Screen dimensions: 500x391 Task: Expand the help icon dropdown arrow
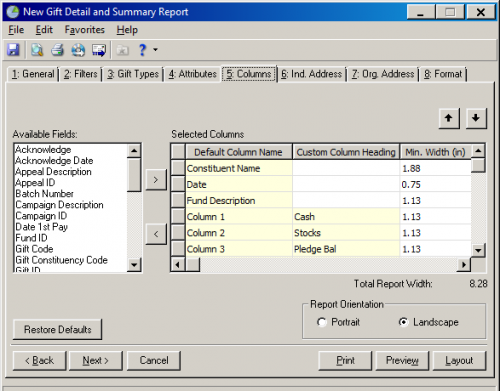pyautogui.click(x=155, y=50)
